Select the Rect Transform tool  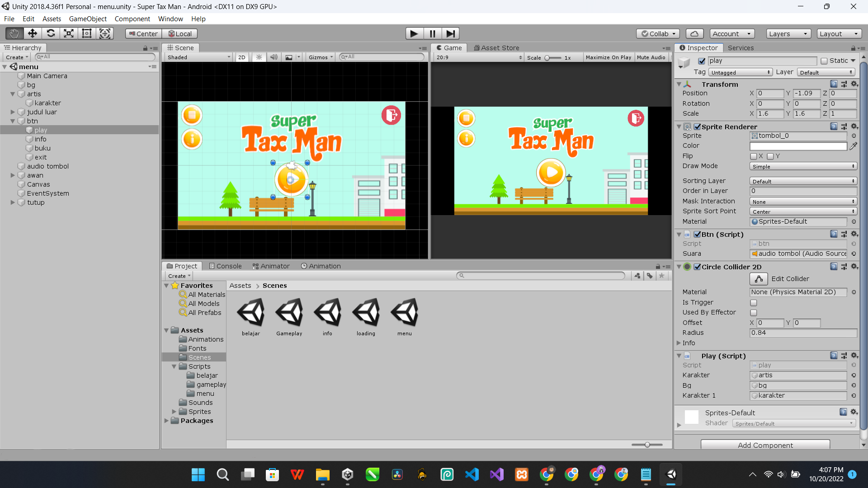click(87, 33)
